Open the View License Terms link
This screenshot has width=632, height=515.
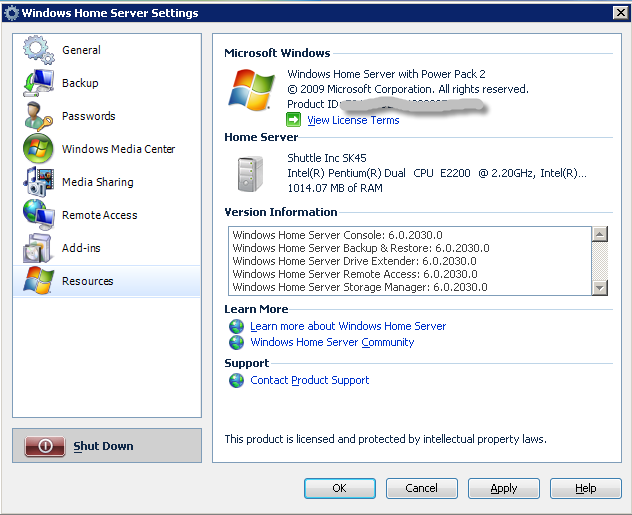(x=353, y=120)
